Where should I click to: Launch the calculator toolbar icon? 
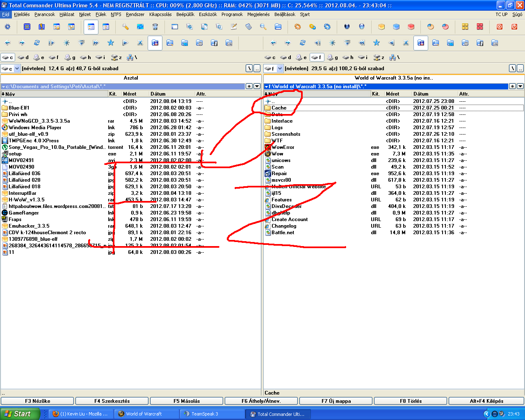(249, 27)
